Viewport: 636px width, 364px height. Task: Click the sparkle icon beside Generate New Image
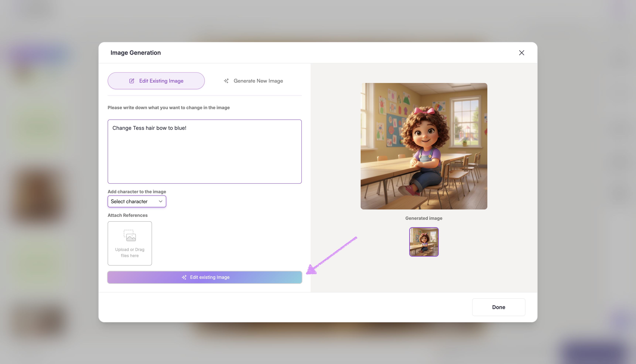tap(226, 81)
